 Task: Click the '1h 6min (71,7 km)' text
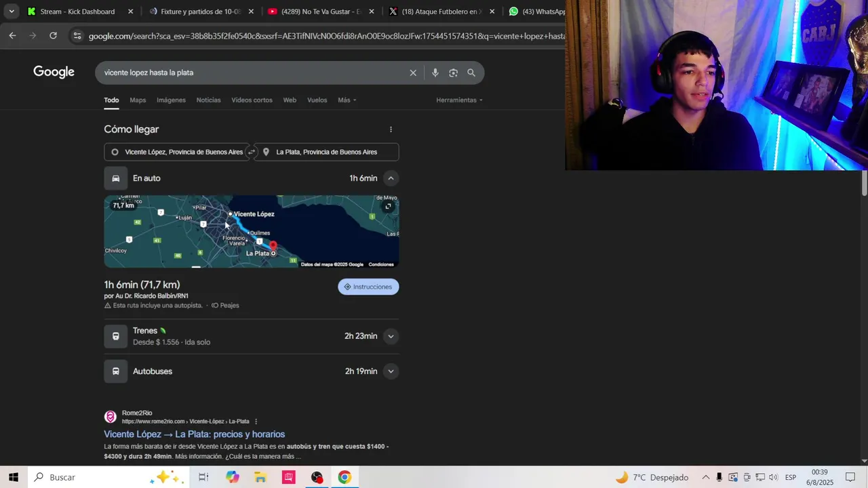(x=142, y=285)
